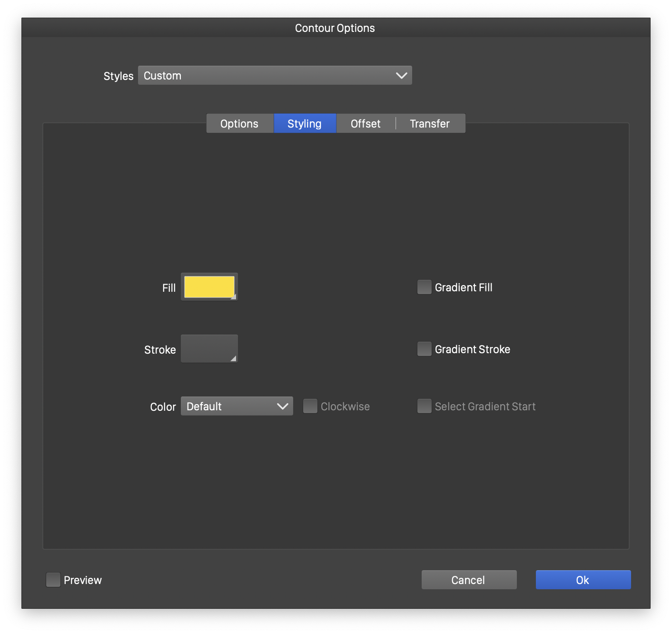Screen dimensions: 672x634
Task: Enable the Gradient Fill checkbox
Action: (424, 287)
